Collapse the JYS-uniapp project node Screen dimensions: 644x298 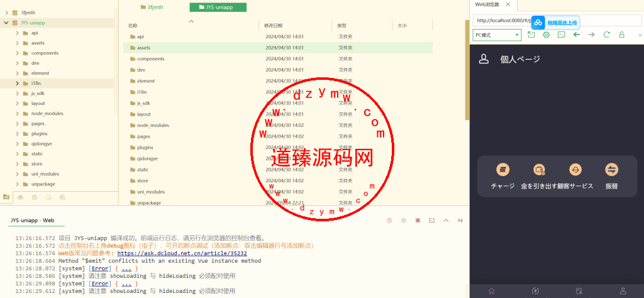tap(6, 23)
